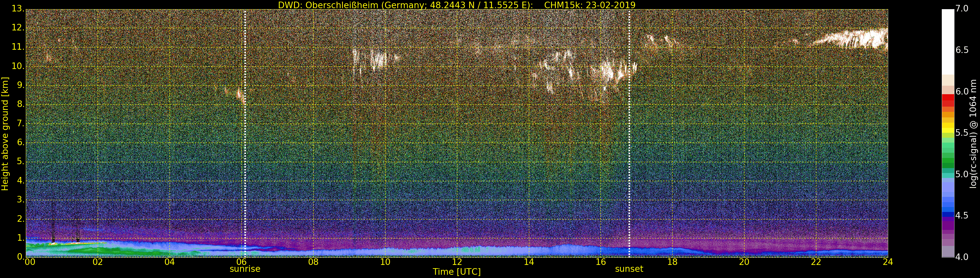
Task: Click the height axis tick label '4.'
Action: (21, 181)
